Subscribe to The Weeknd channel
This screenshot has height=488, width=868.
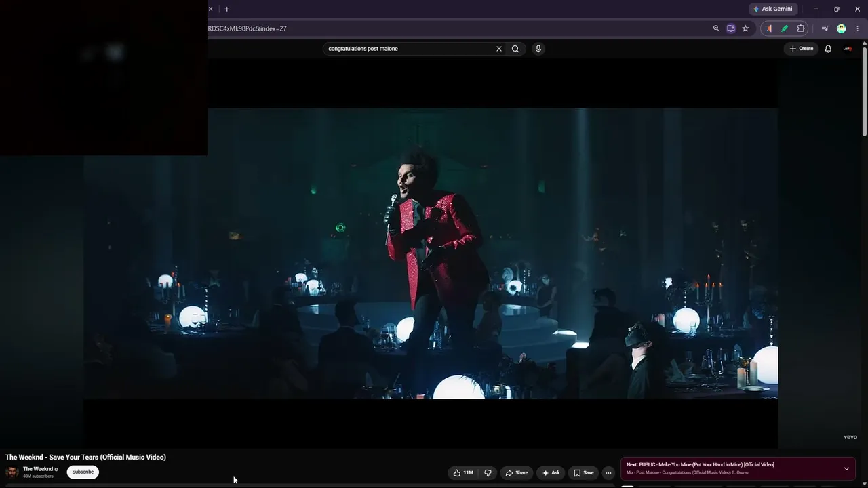coord(83,472)
